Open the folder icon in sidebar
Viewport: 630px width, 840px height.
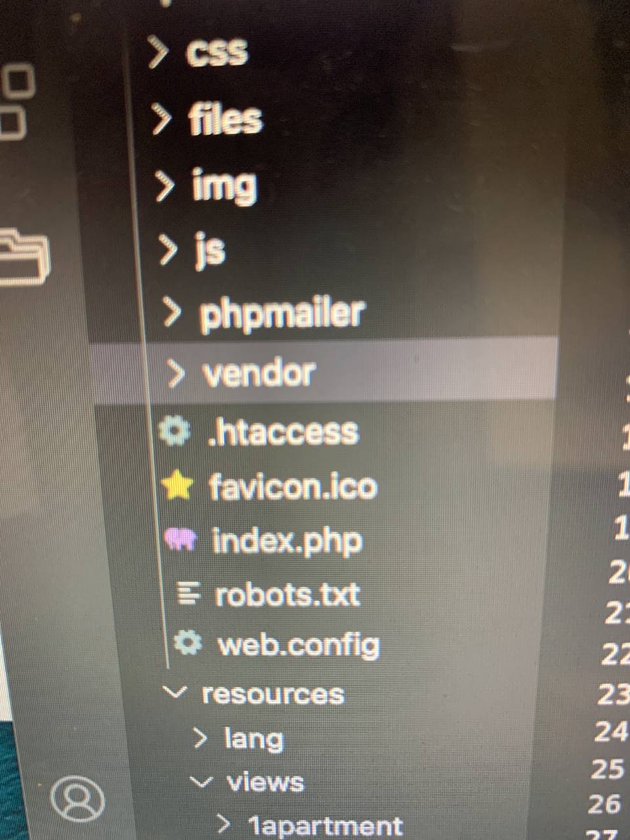coord(24,257)
